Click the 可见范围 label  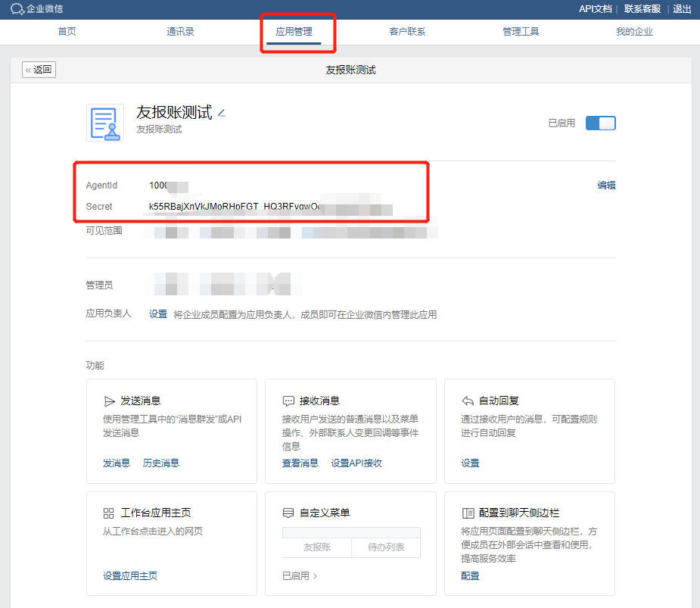click(x=104, y=231)
